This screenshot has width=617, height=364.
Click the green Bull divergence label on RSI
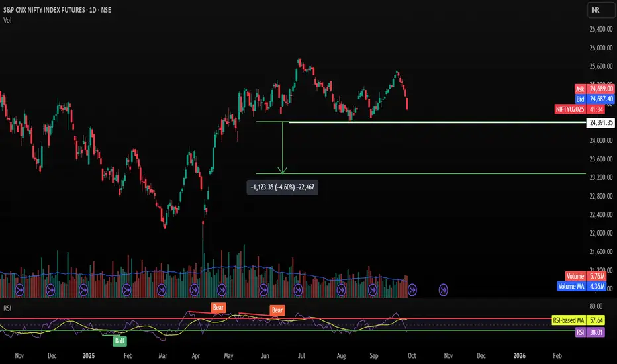(120, 341)
